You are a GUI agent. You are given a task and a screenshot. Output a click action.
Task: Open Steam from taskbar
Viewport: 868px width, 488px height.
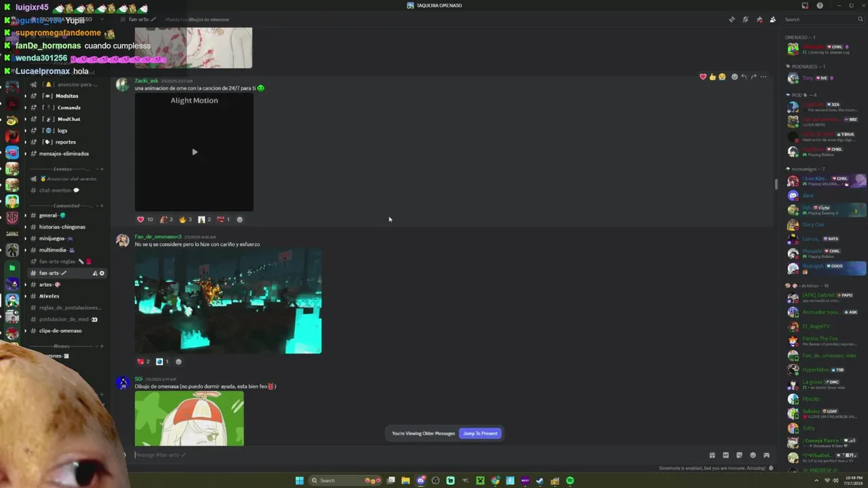point(540,481)
